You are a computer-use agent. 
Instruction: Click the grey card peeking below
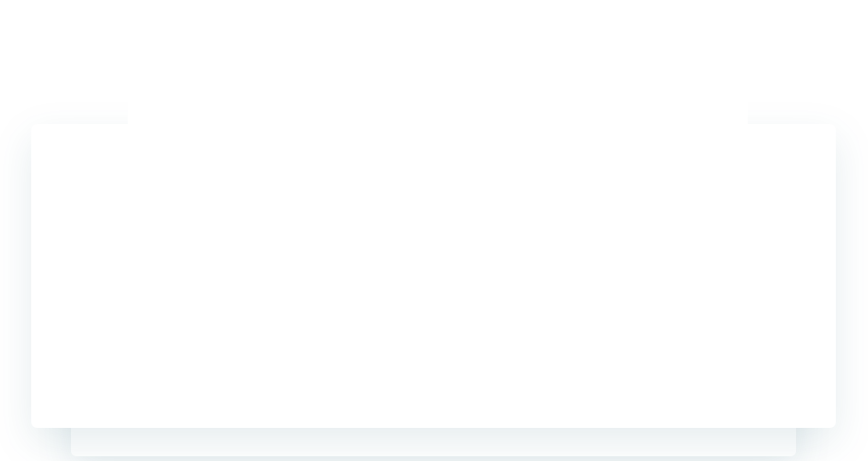click(434, 442)
